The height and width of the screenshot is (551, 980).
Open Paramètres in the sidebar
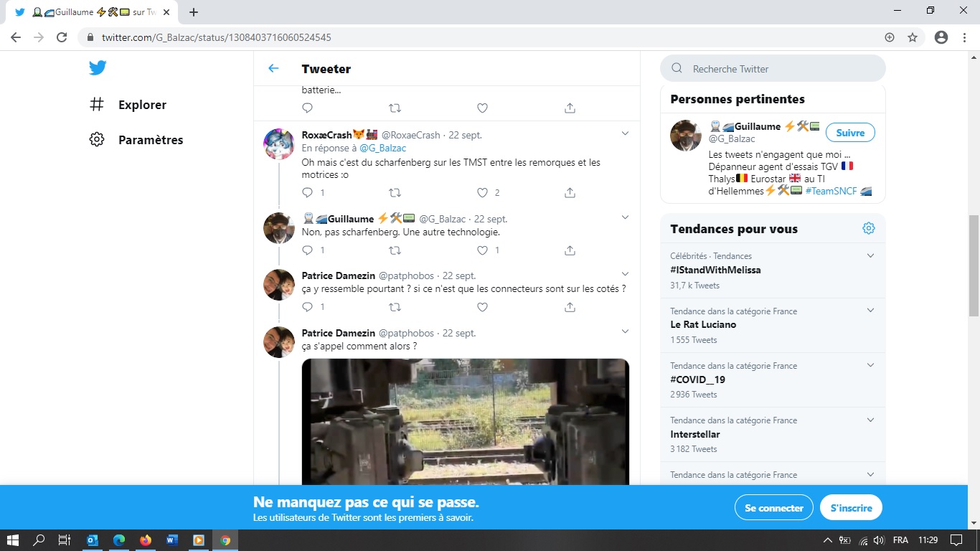pos(150,140)
